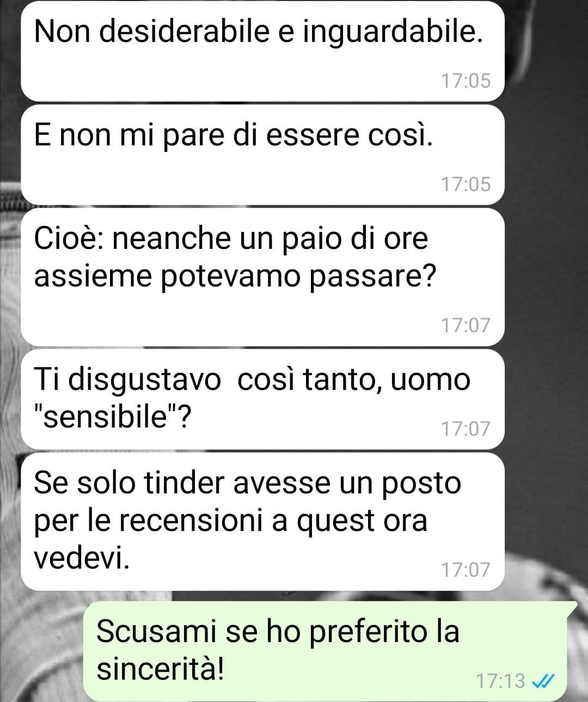The width and height of the screenshot is (588, 702).
Task: Tap the double blue check marks
Action: pos(542,680)
